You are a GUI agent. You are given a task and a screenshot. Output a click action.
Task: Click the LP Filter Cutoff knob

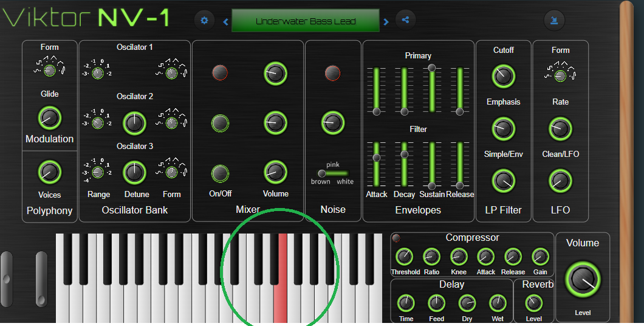coord(503,76)
